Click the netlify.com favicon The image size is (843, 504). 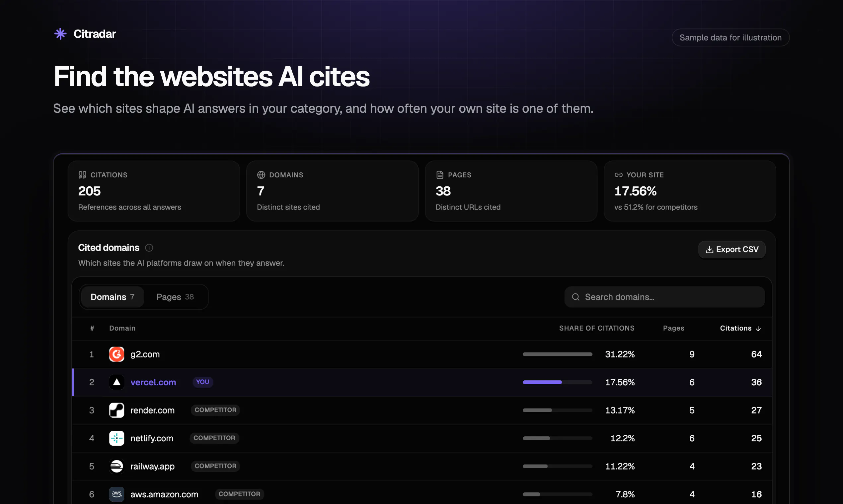[x=116, y=438]
